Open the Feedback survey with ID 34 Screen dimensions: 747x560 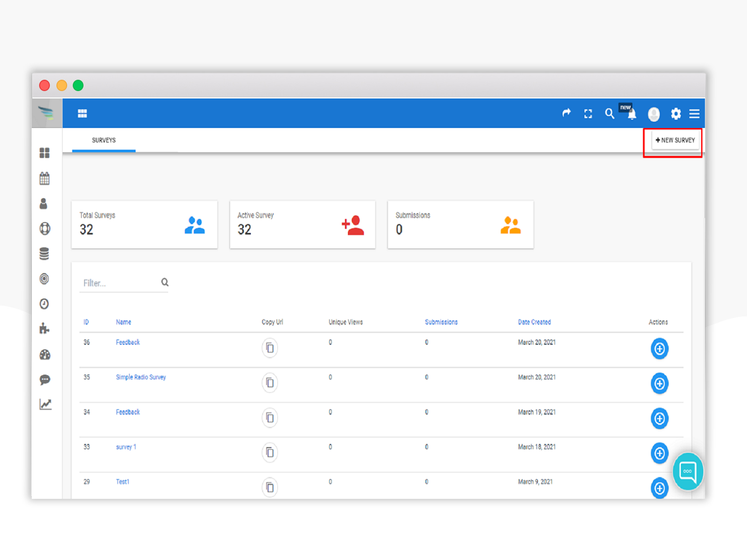[x=128, y=412]
